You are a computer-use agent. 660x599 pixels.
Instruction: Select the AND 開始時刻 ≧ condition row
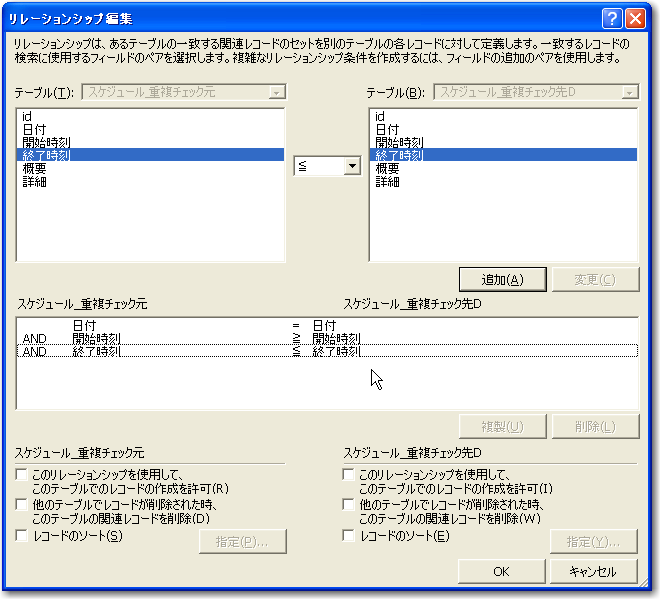tap(200, 339)
